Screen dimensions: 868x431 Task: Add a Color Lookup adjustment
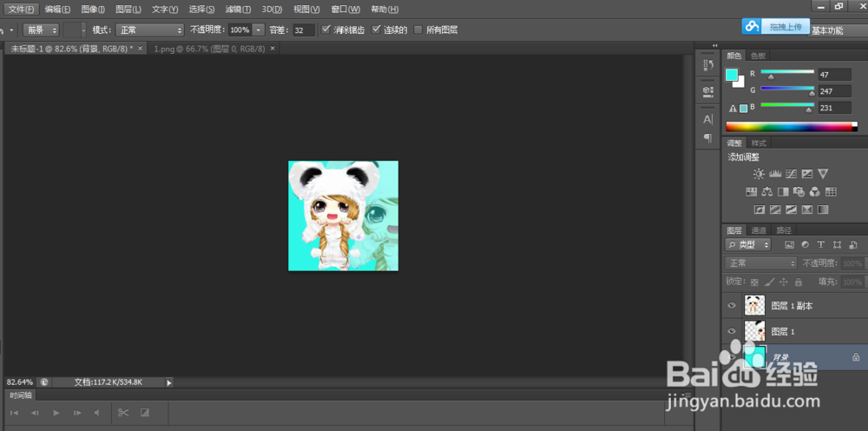coord(831,192)
